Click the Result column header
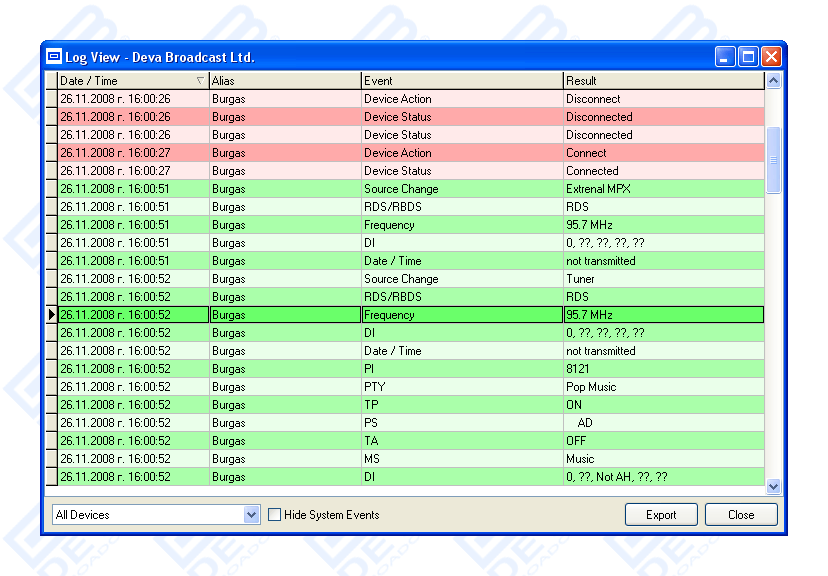 (x=663, y=81)
